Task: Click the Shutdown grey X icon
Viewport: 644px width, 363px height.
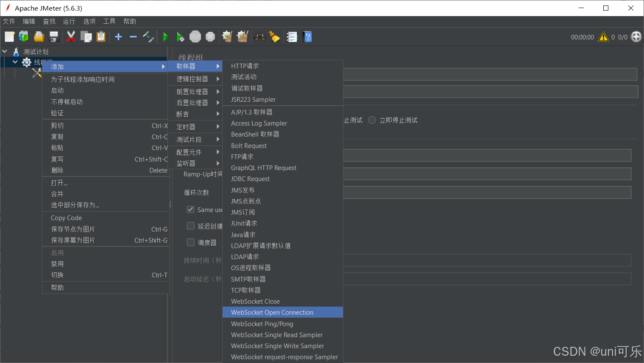Action: [210, 37]
